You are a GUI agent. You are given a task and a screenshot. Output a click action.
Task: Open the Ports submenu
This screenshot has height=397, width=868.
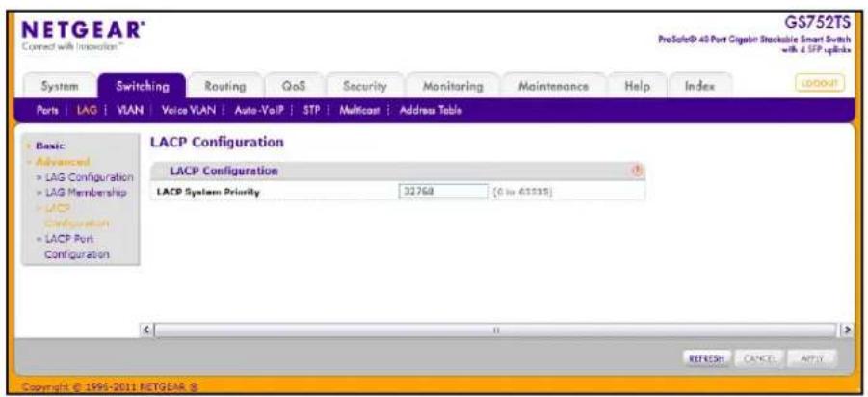click(47, 110)
